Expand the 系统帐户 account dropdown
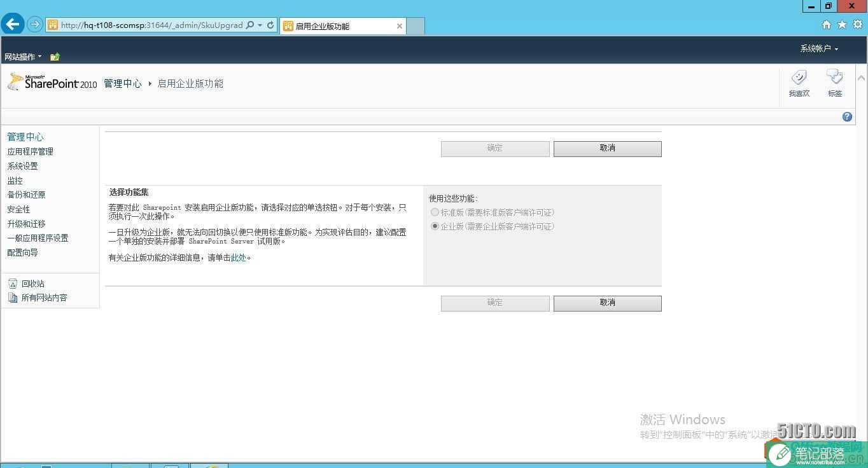This screenshot has height=468, width=868. (819, 48)
